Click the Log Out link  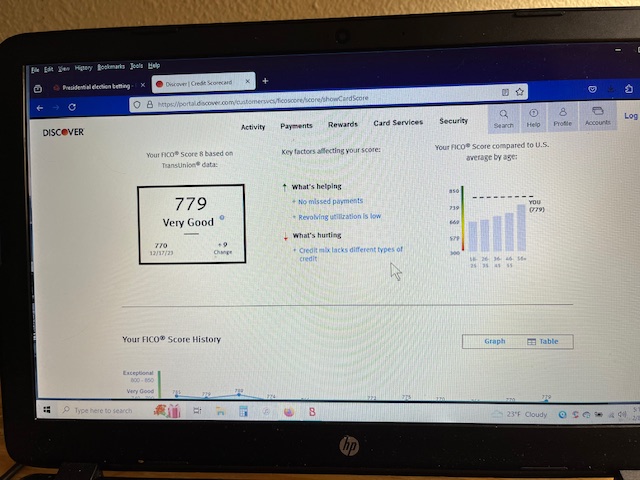[631, 116]
